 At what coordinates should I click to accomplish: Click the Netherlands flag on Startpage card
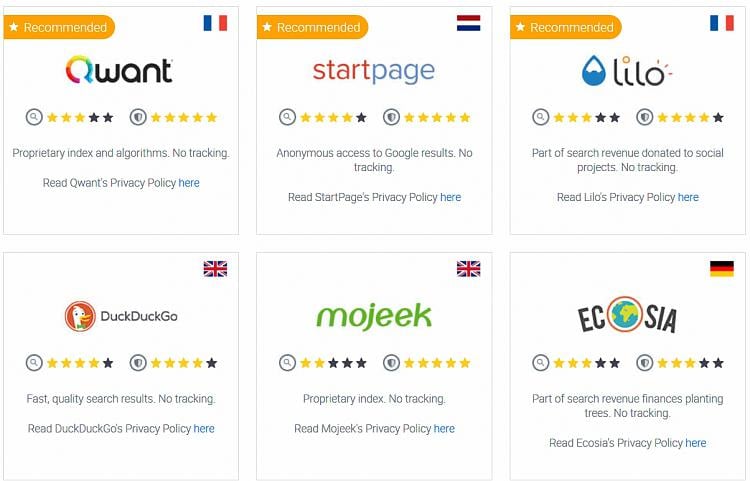pyautogui.click(x=468, y=23)
